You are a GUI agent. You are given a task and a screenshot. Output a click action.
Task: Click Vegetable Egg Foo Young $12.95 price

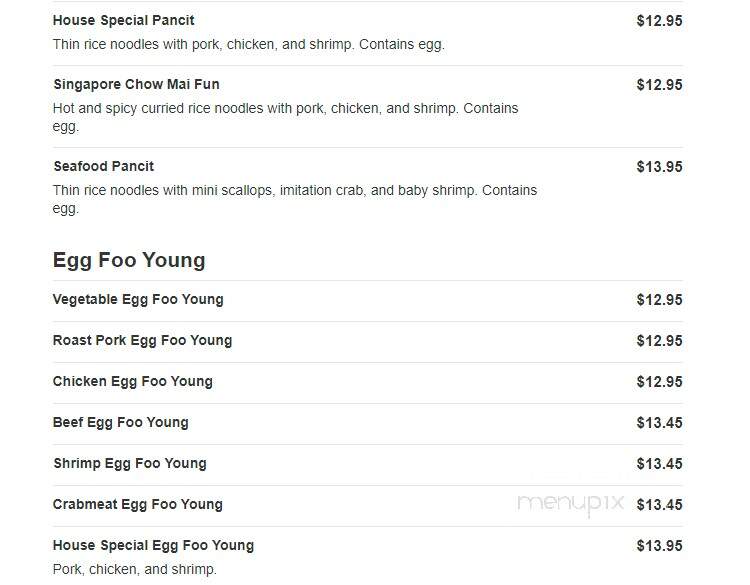pyautogui.click(x=659, y=300)
